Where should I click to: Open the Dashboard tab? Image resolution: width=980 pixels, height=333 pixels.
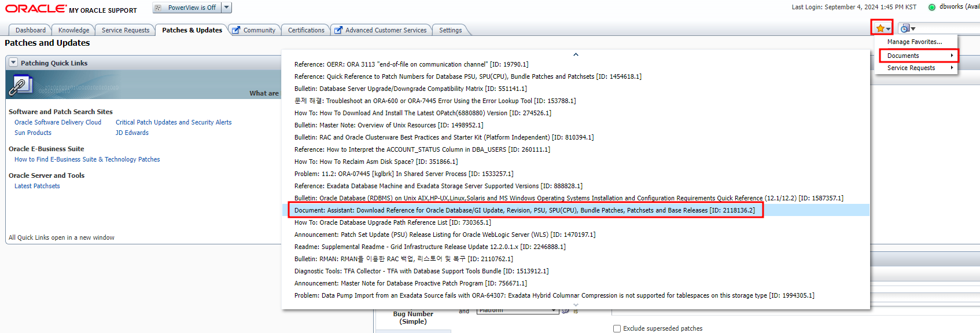[x=31, y=30]
